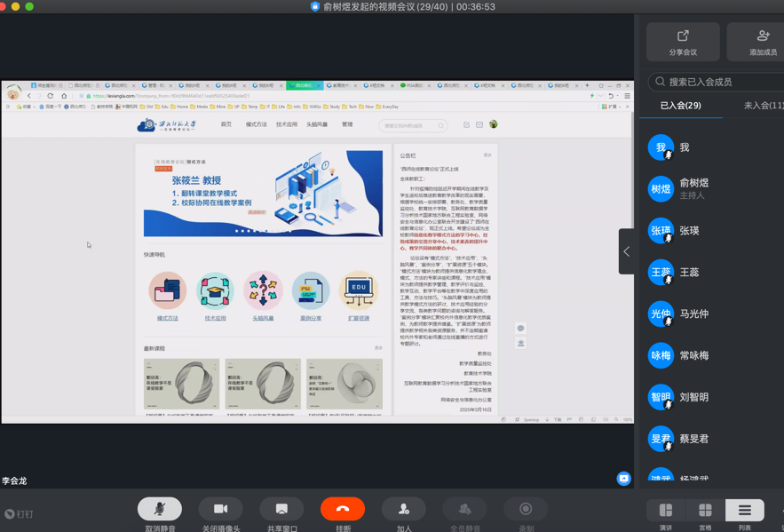Click the 张筱兰 教授 banner image
Screen dimensions: 784x532
click(x=263, y=194)
